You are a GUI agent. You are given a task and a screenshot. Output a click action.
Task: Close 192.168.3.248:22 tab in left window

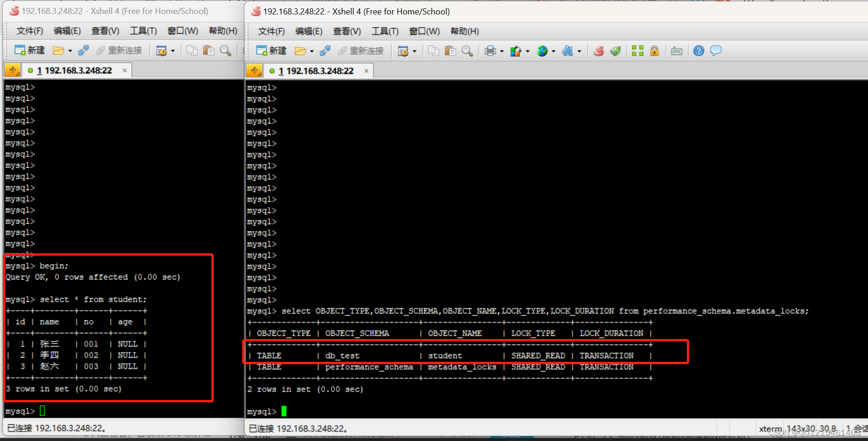[125, 70]
